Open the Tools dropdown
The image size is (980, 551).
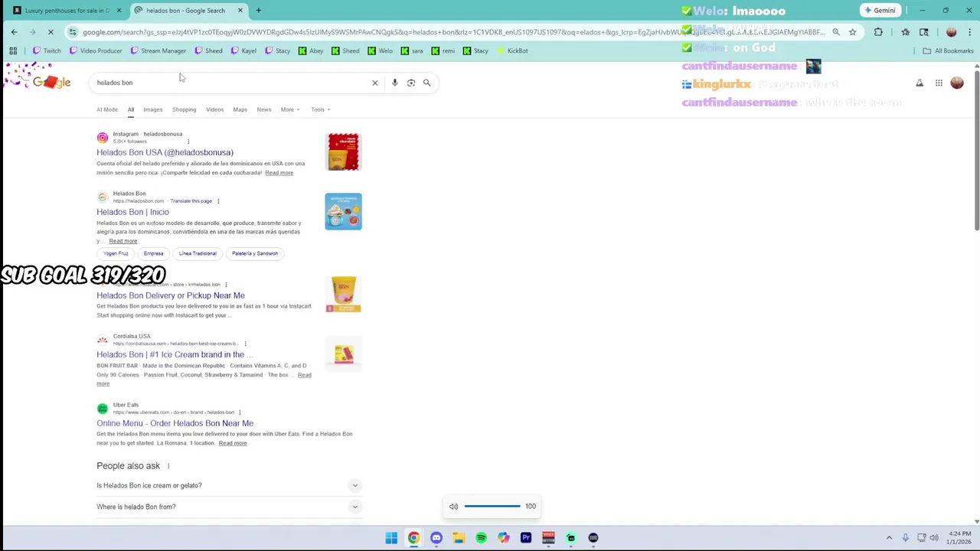(x=320, y=109)
